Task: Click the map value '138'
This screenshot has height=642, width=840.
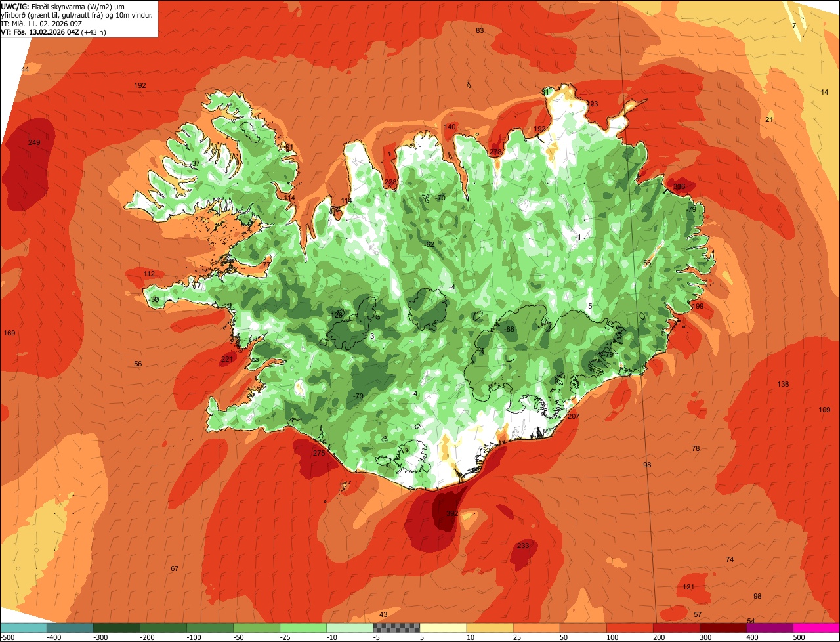Action: tap(783, 384)
